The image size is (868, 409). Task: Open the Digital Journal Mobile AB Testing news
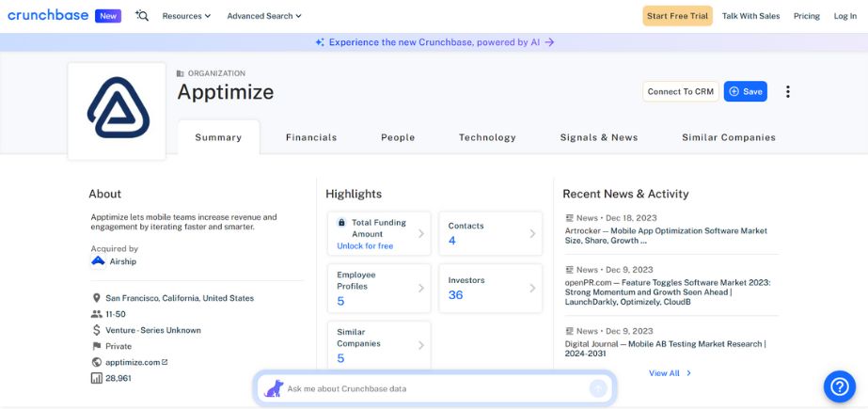pos(666,349)
